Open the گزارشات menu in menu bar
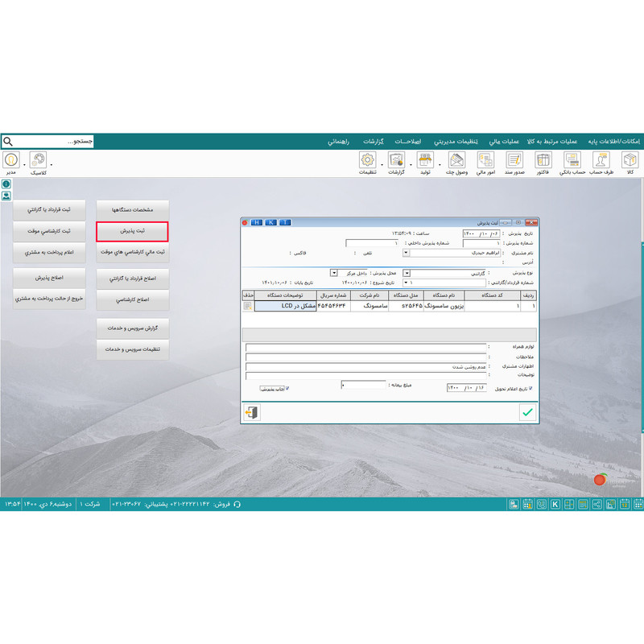The image size is (644, 644). [373, 142]
